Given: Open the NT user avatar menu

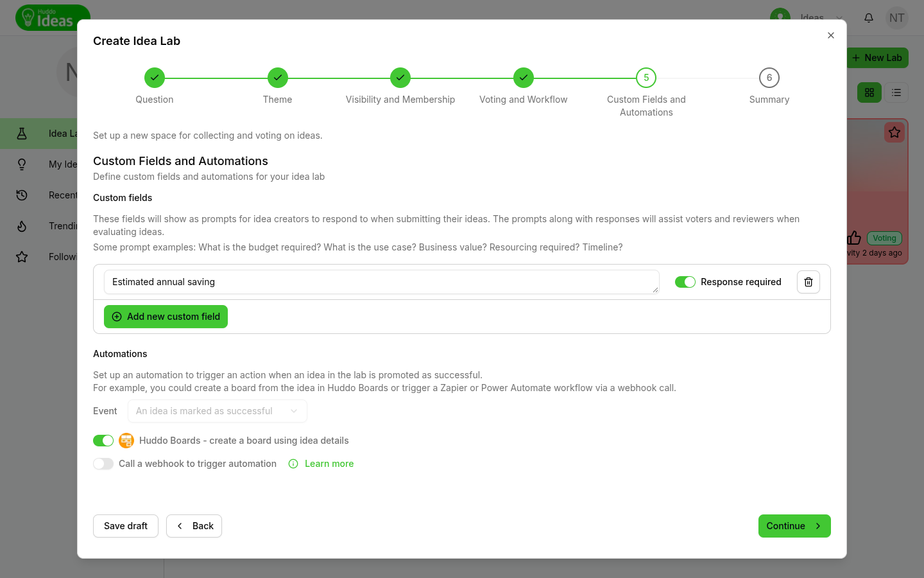Looking at the screenshot, I should [x=897, y=18].
